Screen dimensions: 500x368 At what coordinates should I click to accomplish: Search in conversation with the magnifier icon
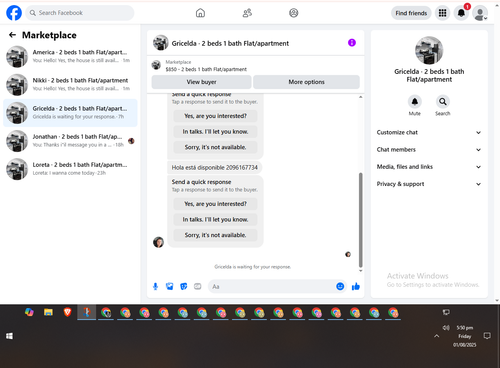(443, 102)
